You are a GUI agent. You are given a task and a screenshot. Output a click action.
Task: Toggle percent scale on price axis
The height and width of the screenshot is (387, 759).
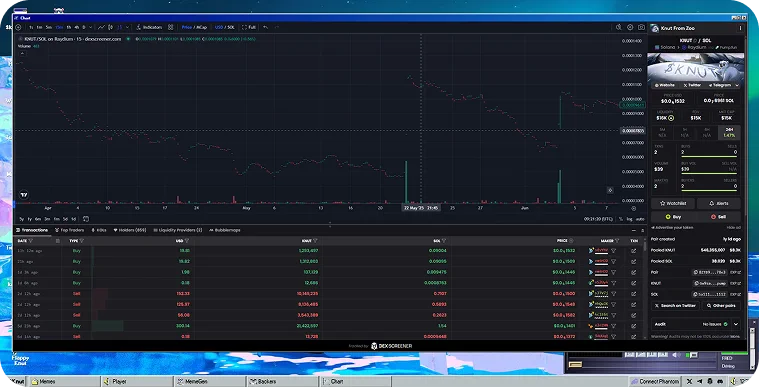coord(621,219)
